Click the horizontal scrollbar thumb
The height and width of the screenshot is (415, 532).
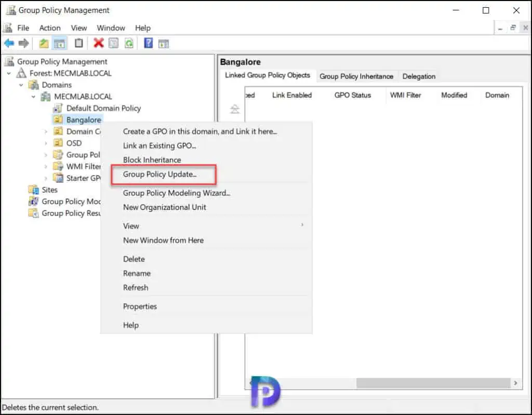[433, 383]
